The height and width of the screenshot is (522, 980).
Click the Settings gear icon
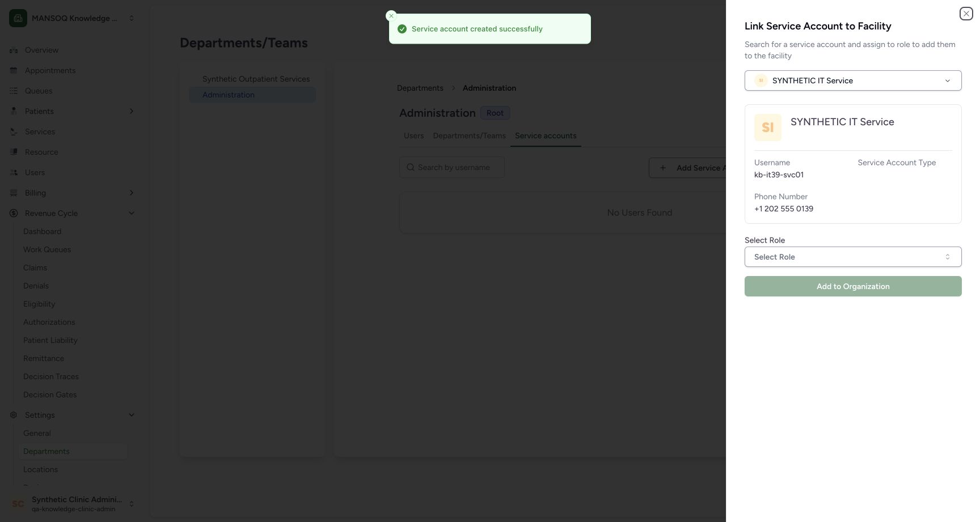coord(14,415)
